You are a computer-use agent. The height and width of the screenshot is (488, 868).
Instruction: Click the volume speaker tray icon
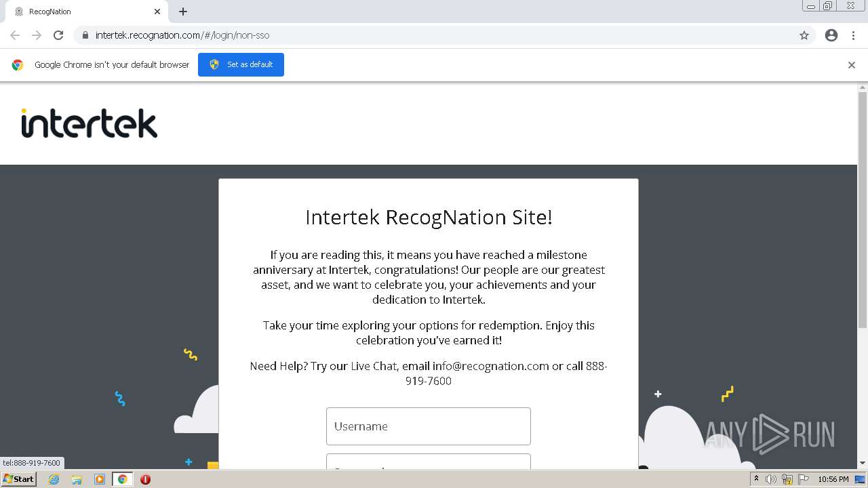pos(771,479)
